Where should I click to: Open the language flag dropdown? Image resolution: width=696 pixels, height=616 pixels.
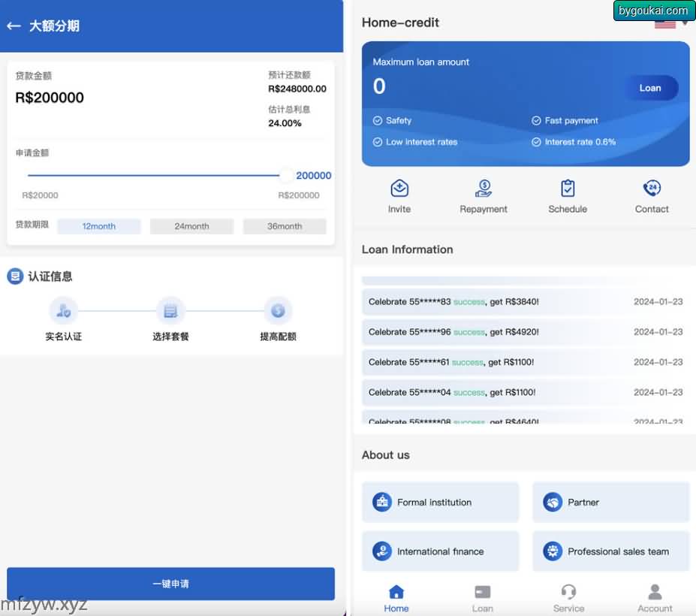coord(670,25)
